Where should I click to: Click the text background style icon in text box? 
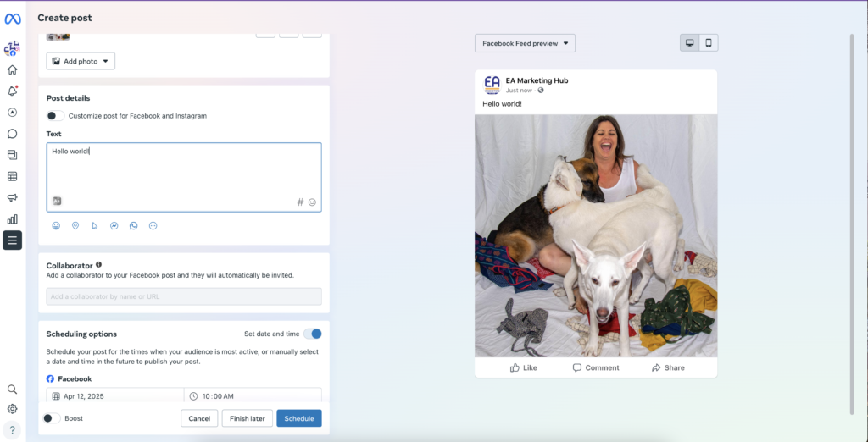click(x=57, y=202)
